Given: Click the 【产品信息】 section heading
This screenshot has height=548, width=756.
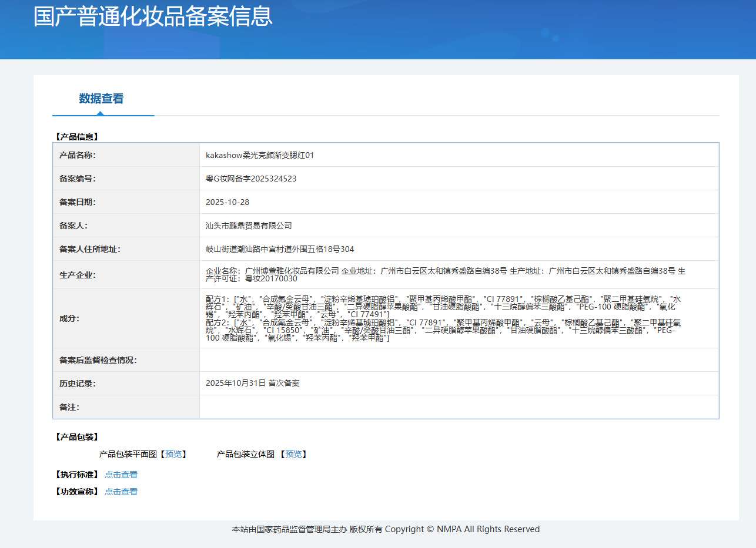Looking at the screenshot, I should pyautogui.click(x=76, y=137).
